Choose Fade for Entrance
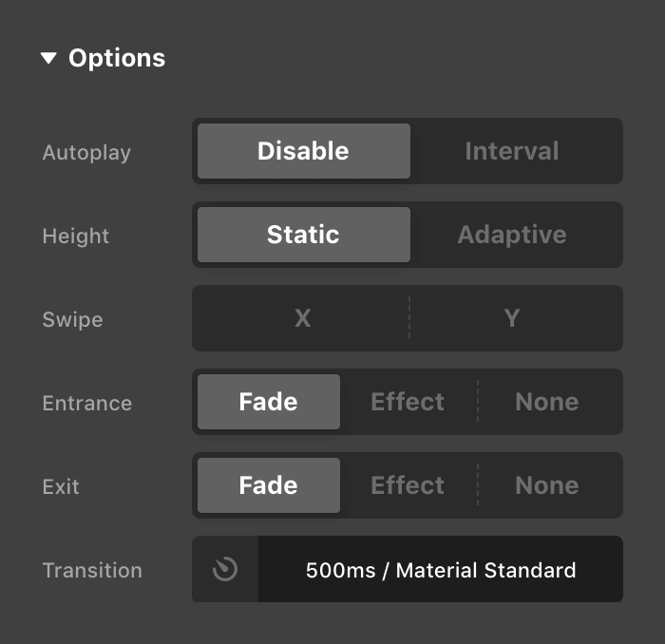The height and width of the screenshot is (644, 665). click(x=268, y=402)
